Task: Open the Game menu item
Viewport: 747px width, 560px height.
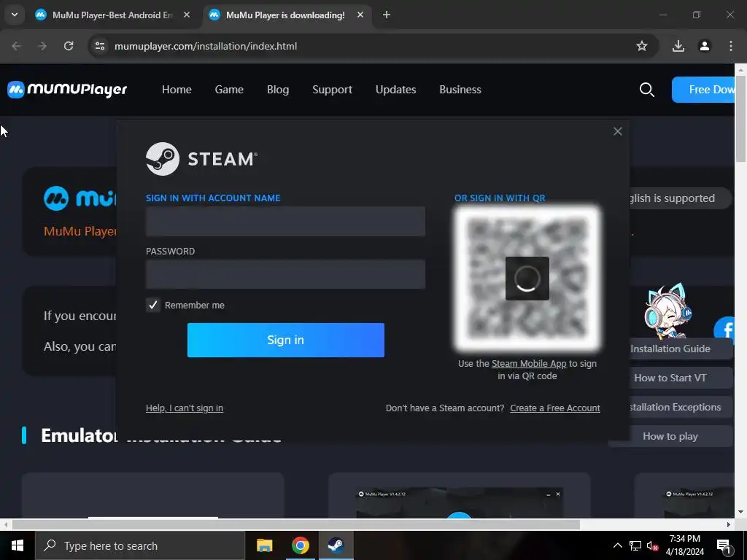Action: pyautogui.click(x=229, y=90)
